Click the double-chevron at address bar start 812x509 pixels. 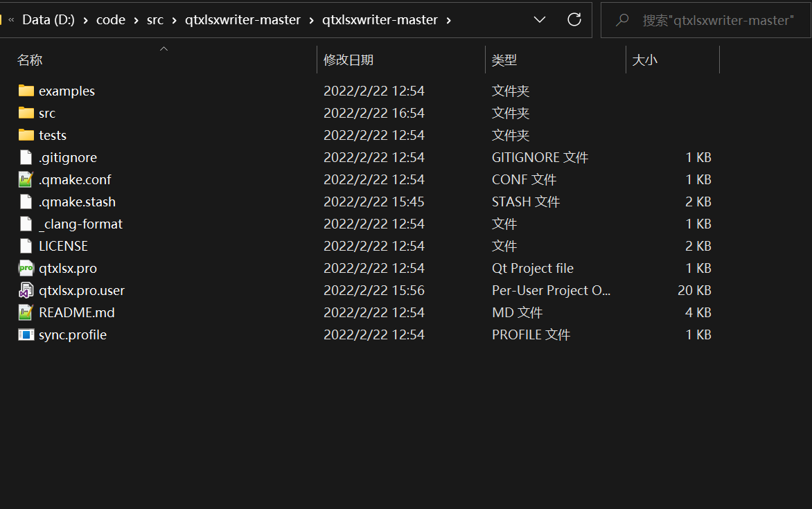(x=9, y=19)
